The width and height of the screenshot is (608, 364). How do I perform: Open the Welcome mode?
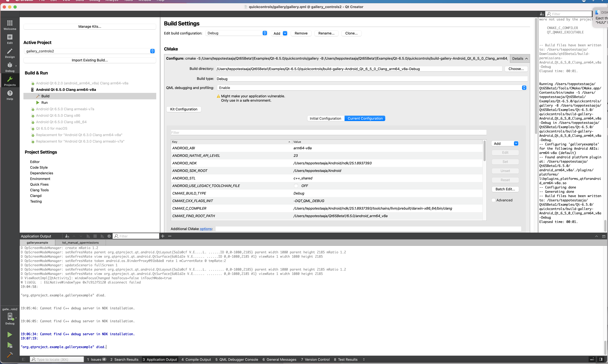10,25
